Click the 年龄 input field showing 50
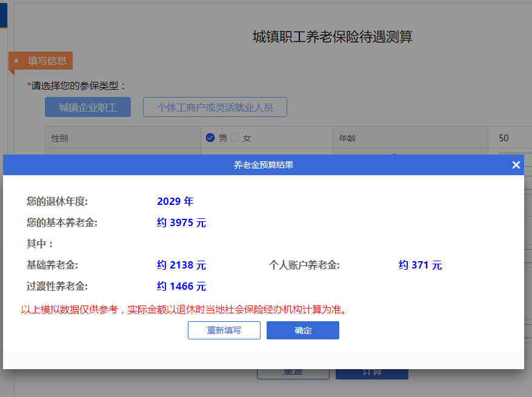Screen dimensions: 532x397 (x=512, y=138)
